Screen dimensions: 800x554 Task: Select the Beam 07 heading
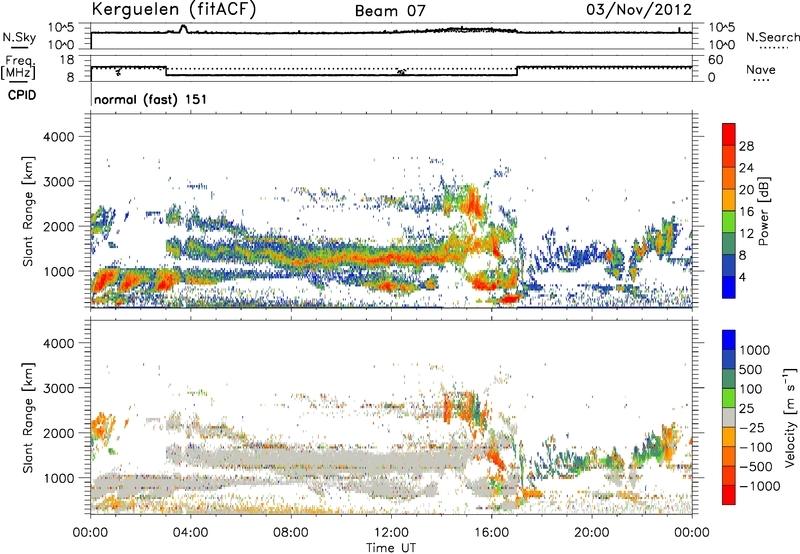(390, 11)
